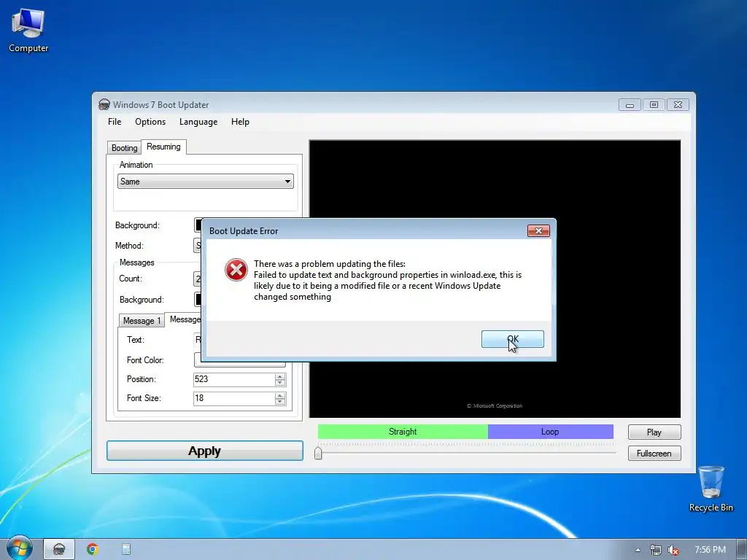Open the Windows Start menu
The height and width of the screenshot is (560, 747).
(x=18, y=548)
